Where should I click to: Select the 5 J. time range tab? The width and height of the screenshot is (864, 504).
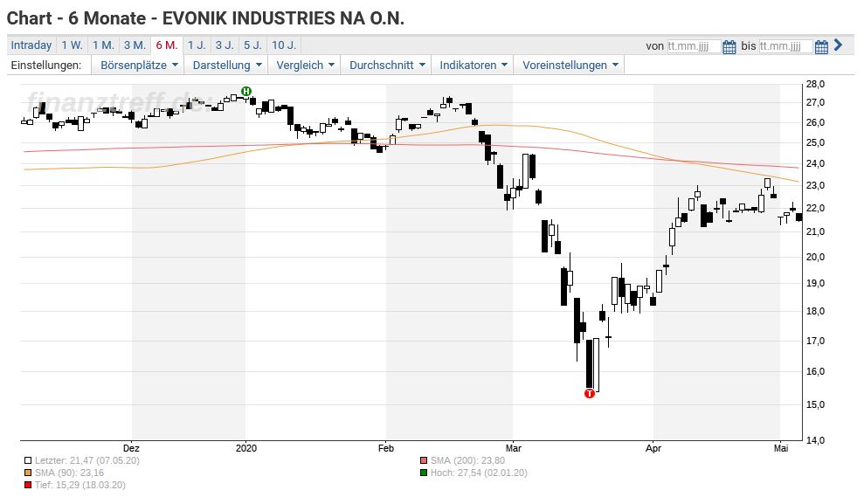click(x=253, y=45)
